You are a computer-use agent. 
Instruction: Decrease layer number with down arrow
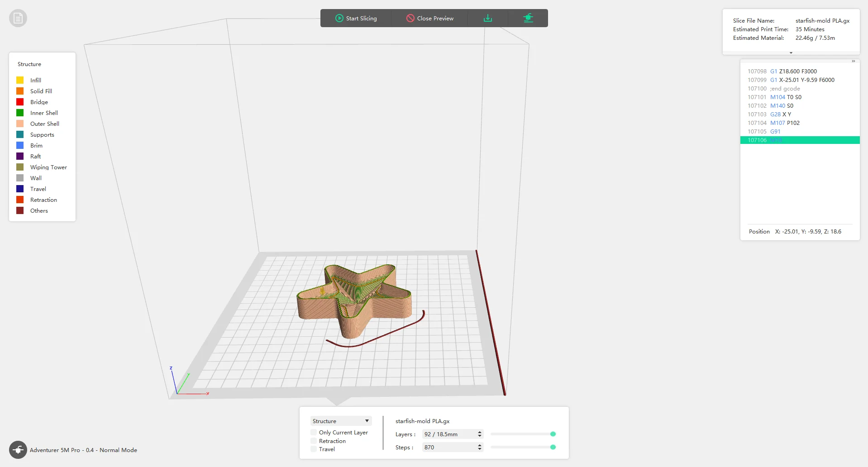pyautogui.click(x=480, y=436)
